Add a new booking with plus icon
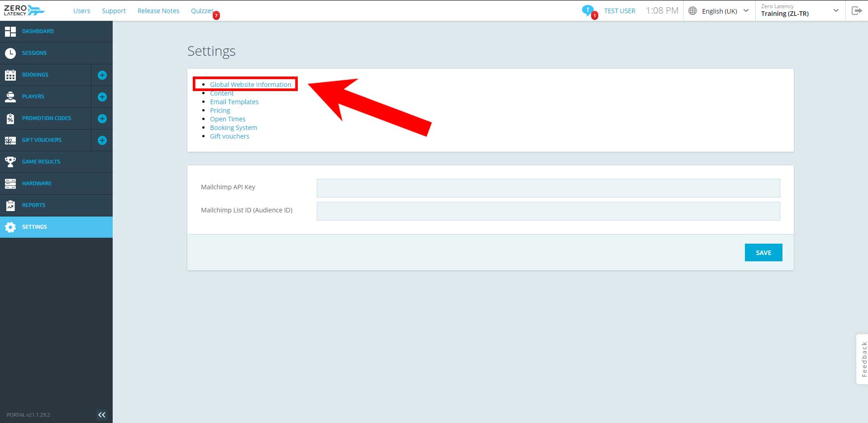This screenshot has height=423, width=868. (x=102, y=75)
